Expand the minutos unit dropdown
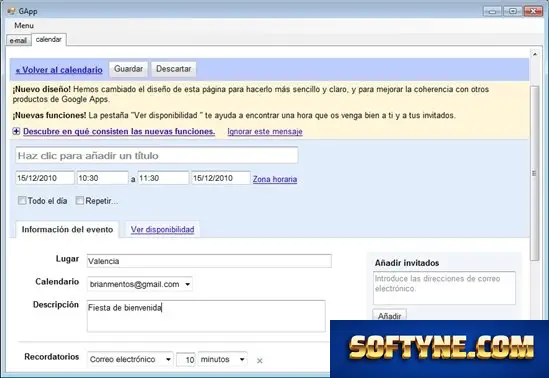Image resolution: width=549 pixels, height=378 pixels. coord(223,359)
